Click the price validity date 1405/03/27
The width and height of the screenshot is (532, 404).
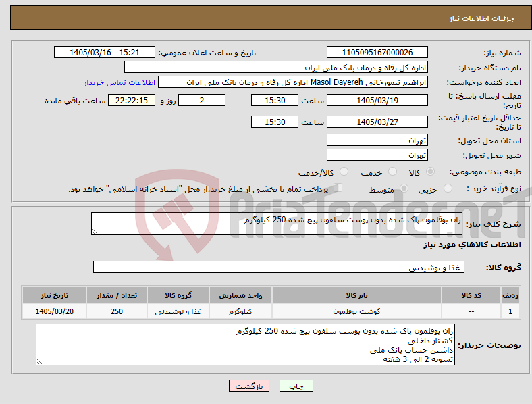pyautogui.click(x=377, y=122)
